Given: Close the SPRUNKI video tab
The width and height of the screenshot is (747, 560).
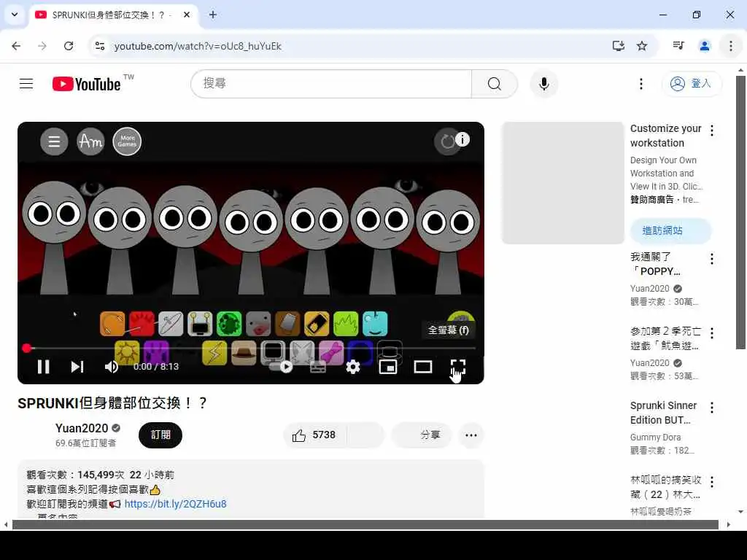Looking at the screenshot, I should [x=187, y=15].
